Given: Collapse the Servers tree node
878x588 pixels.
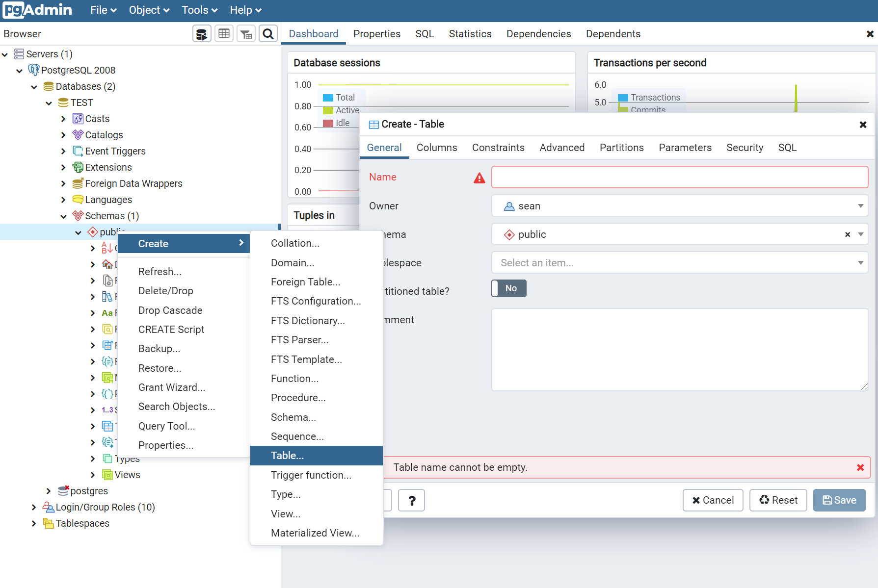Looking at the screenshot, I should pos(5,54).
